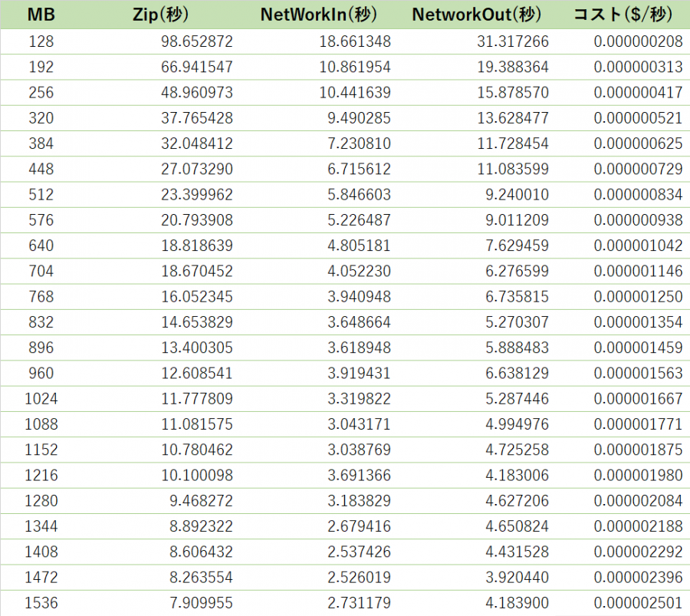Select the MB cell 128

click(41, 41)
